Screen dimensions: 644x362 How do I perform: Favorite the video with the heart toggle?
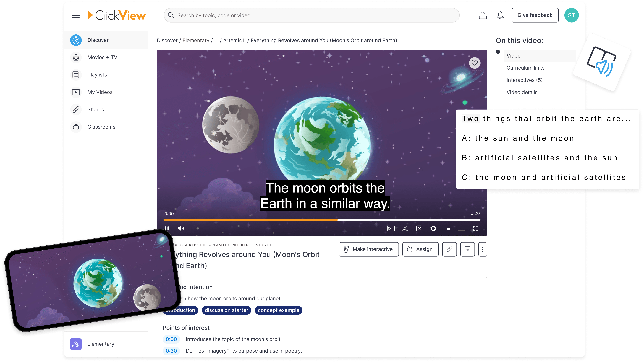tap(475, 63)
